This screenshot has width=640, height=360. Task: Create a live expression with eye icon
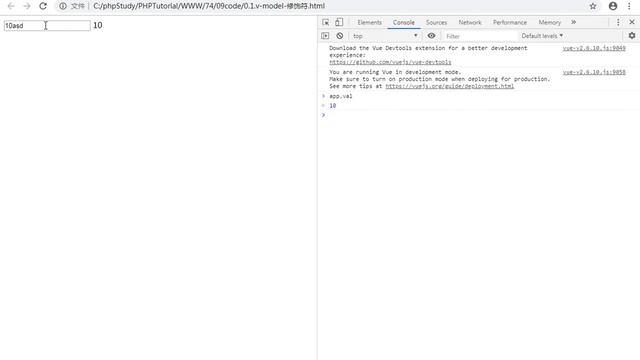(431, 36)
